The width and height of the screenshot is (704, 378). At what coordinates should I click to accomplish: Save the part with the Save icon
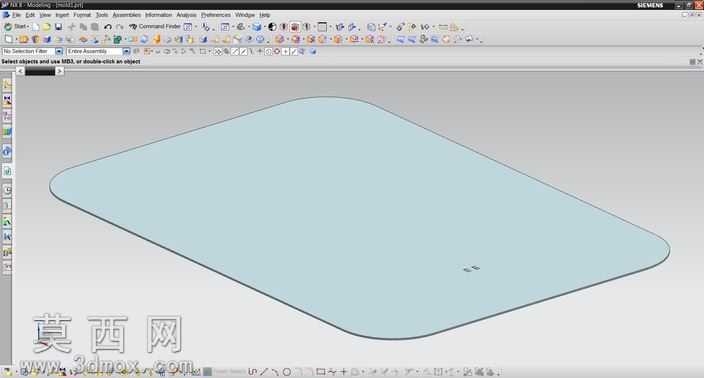point(58,27)
